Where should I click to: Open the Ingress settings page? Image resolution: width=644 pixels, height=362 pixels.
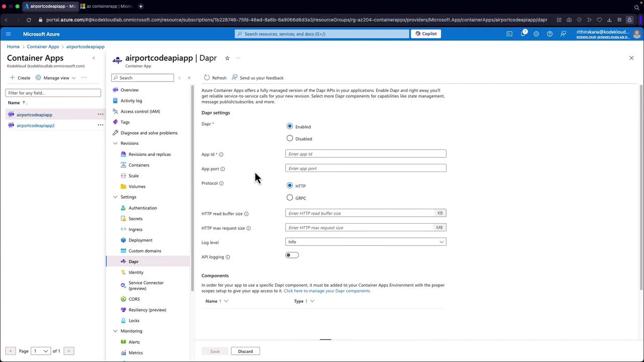135,229
